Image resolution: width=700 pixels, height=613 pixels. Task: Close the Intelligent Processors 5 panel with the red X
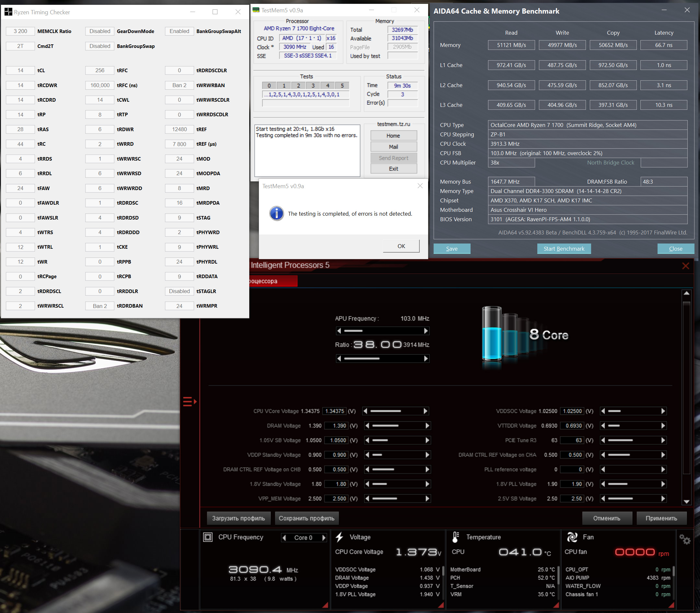tap(685, 266)
